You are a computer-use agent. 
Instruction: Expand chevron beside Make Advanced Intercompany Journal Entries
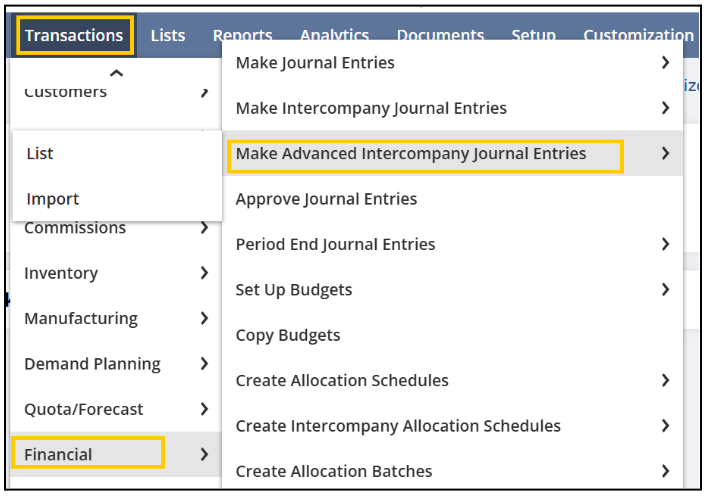click(666, 153)
